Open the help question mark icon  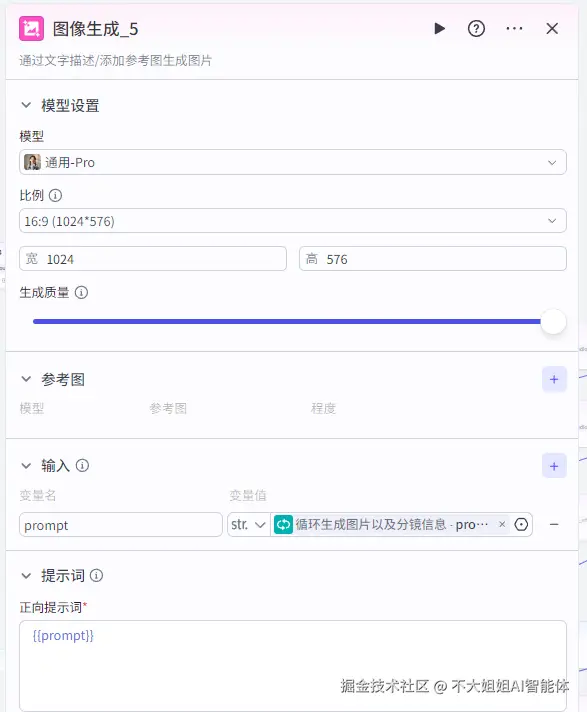pos(476,29)
